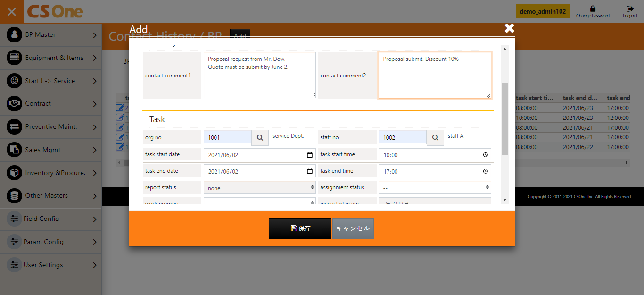Expand the Contract menu chevron
Viewport: 644px width, 295px height.
94,104
